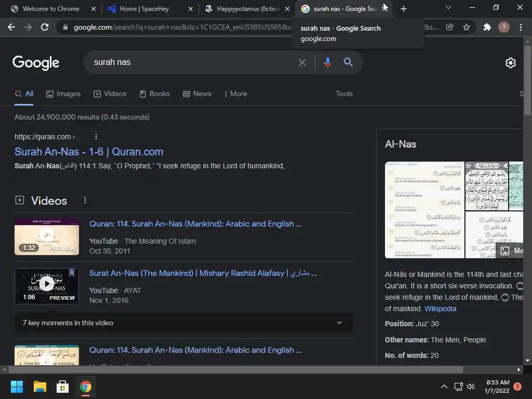Switch to Images results

[x=63, y=94]
